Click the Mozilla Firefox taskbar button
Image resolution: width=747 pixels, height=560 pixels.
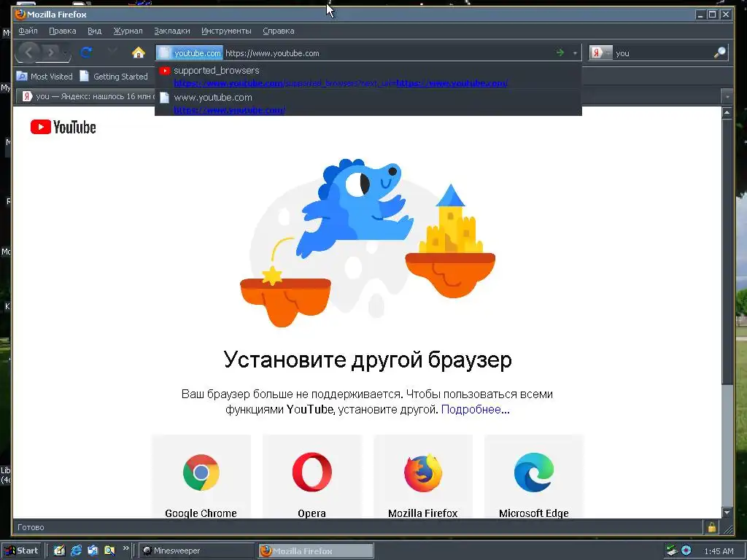click(x=316, y=551)
